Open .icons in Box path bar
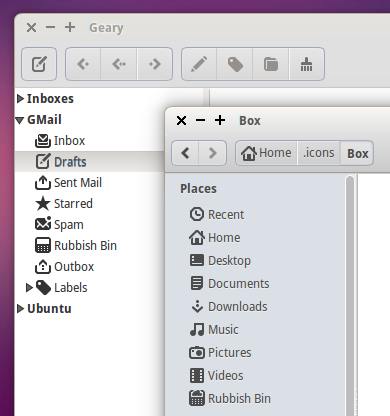This screenshot has width=390, height=416. tap(319, 153)
